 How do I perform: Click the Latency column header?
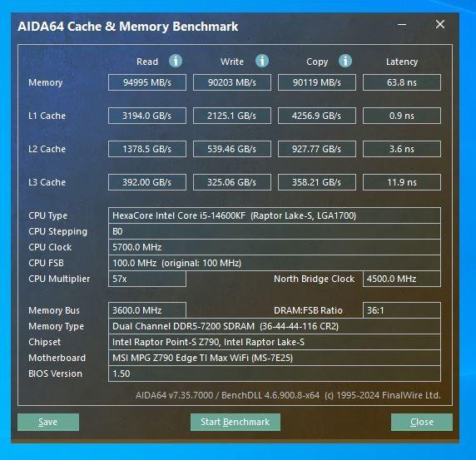402,62
